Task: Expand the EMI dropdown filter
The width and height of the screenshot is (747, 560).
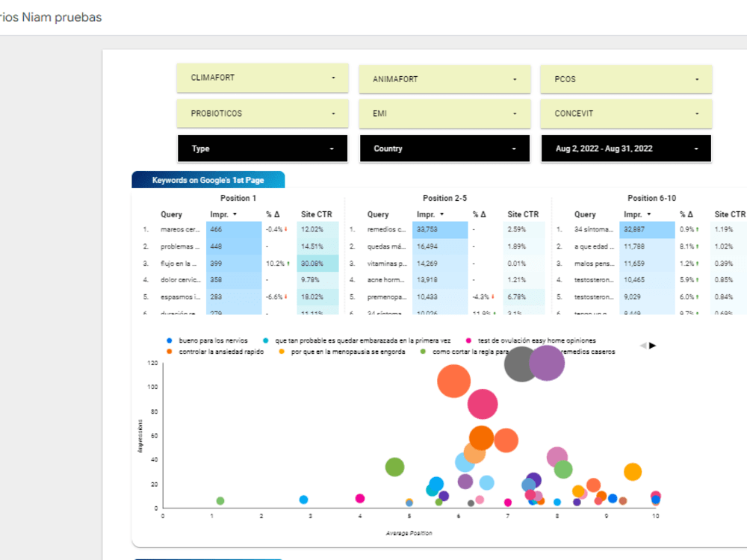Action: click(x=444, y=113)
